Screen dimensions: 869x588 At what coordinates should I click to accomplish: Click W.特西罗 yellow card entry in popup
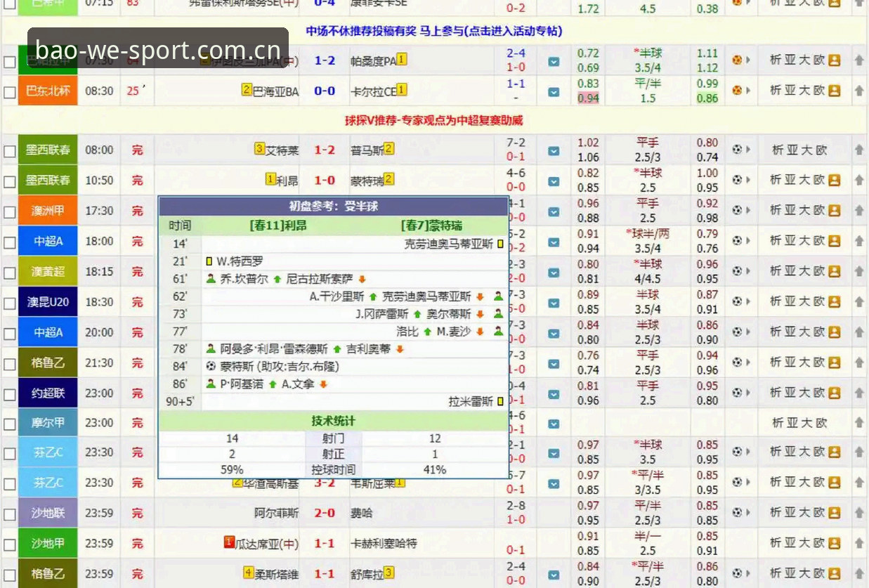pyautogui.click(x=235, y=261)
